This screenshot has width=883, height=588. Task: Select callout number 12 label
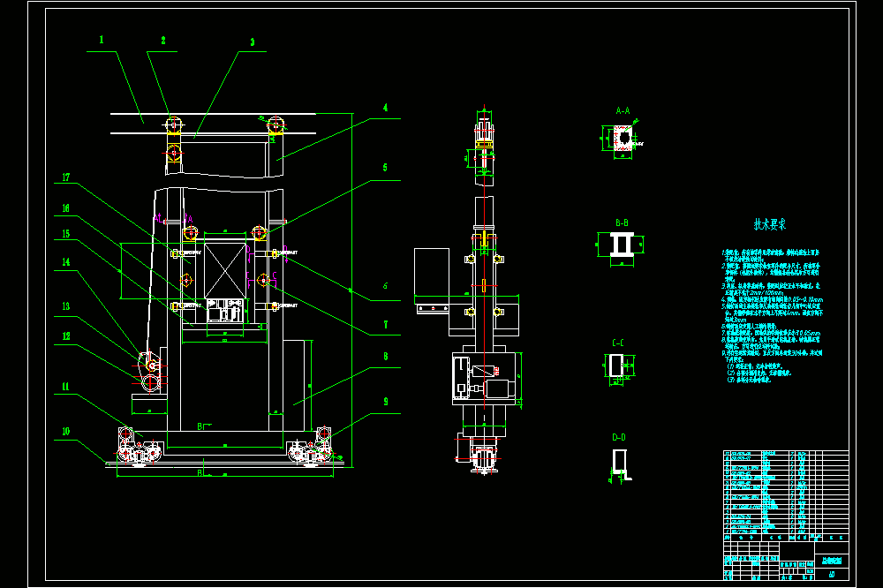[x=66, y=336]
